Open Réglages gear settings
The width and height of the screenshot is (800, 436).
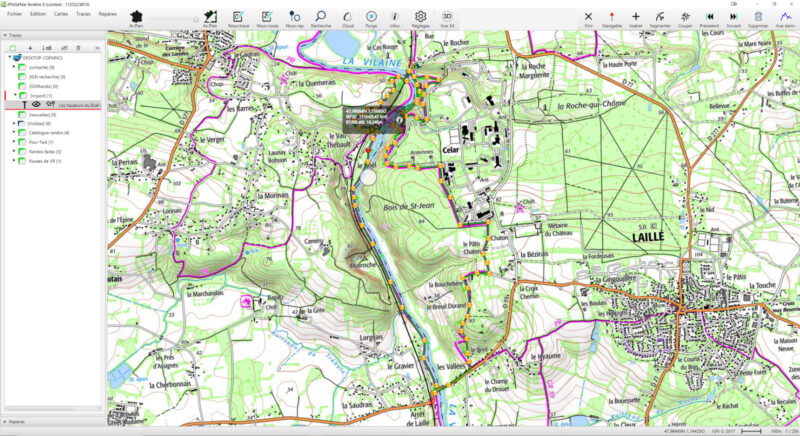point(421,18)
